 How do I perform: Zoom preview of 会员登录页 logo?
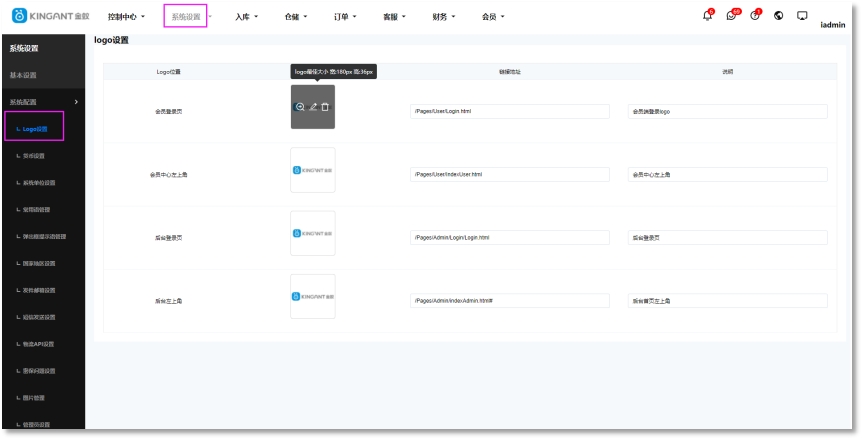click(x=300, y=107)
